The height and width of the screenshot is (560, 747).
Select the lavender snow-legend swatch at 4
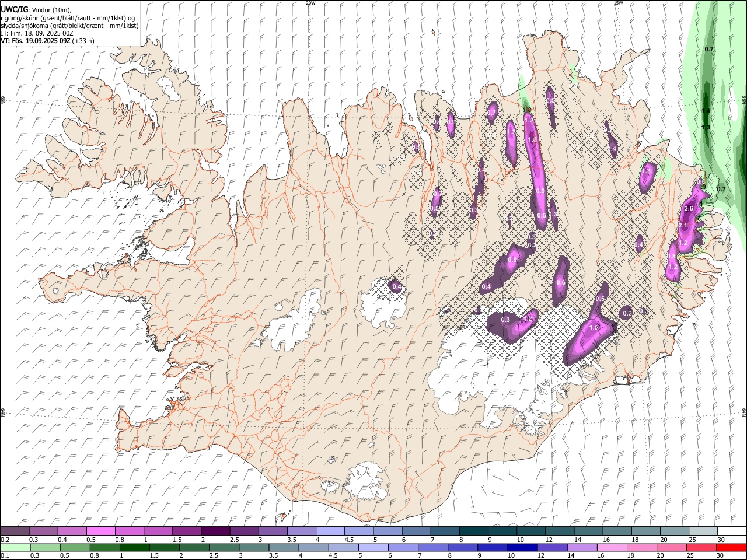(330, 531)
